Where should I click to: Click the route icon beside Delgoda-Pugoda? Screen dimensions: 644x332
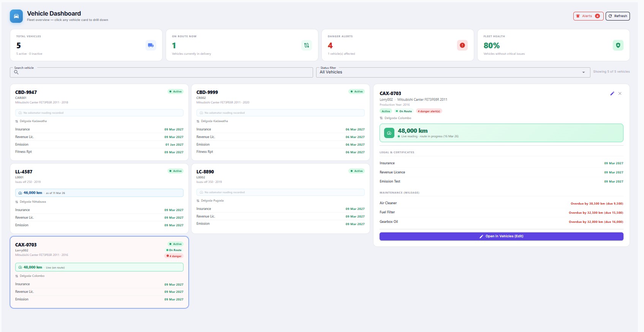198,201
